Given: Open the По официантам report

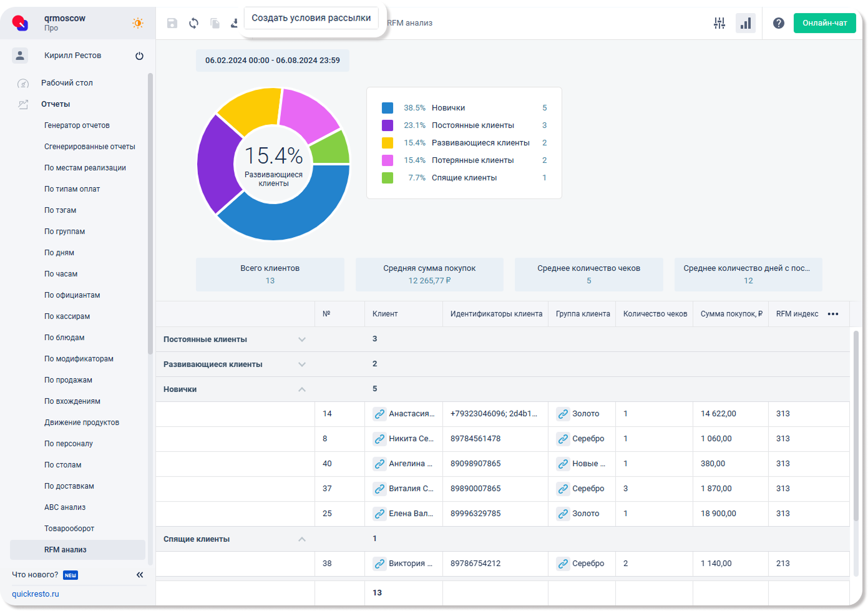Looking at the screenshot, I should [72, 295].
